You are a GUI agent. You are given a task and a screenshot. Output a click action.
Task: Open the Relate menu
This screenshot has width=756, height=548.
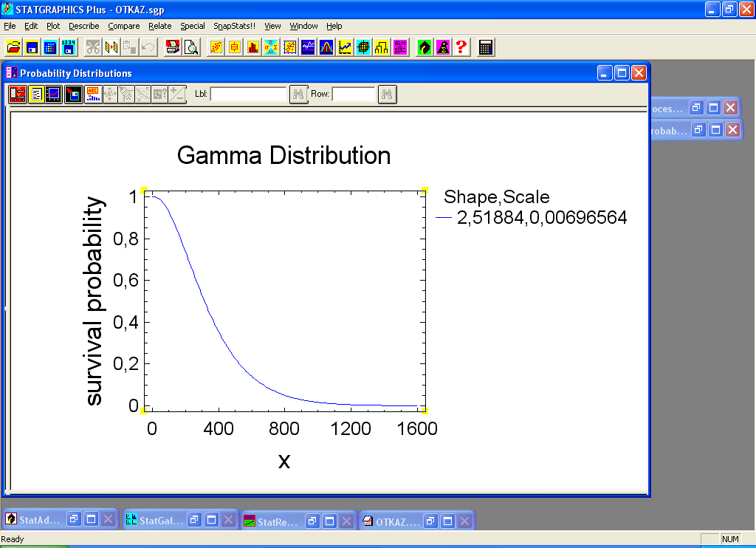tap(159, 26)
